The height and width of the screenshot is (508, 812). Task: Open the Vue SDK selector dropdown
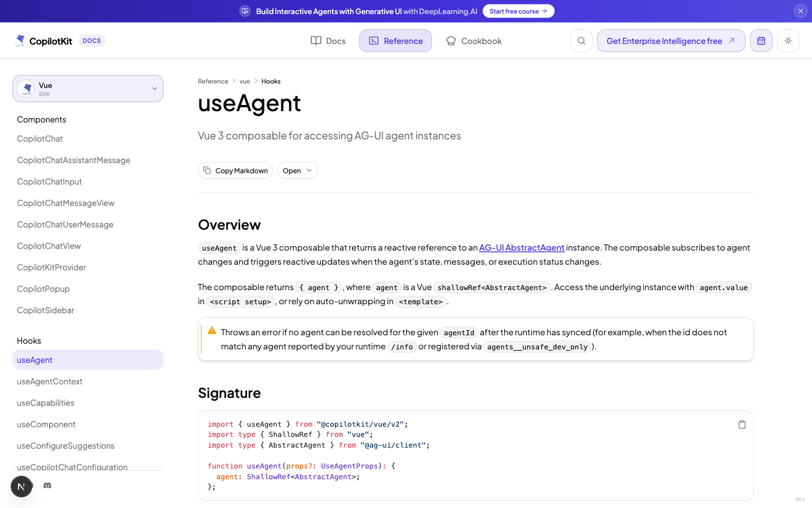pyautogui.click(x=88, y=89)
